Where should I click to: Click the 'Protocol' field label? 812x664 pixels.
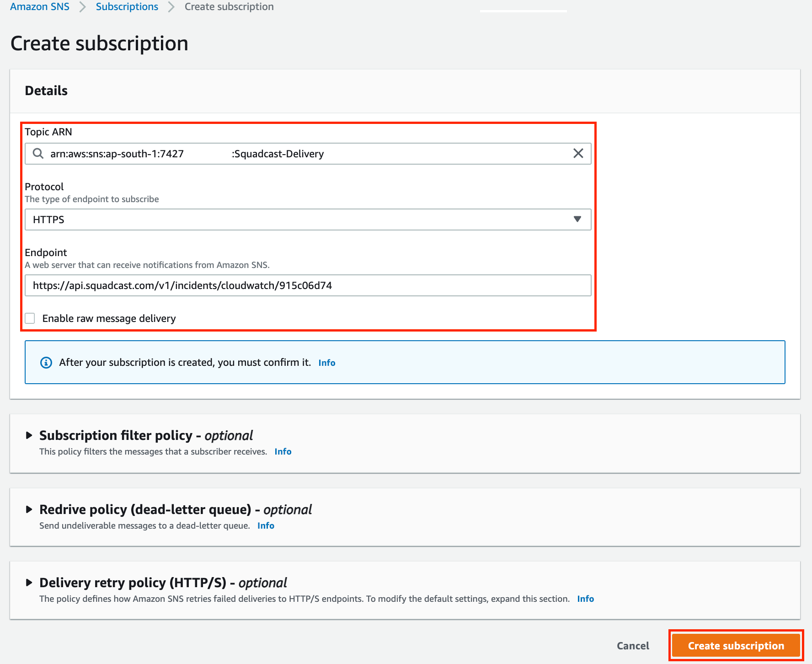click(x=44, y=187)
